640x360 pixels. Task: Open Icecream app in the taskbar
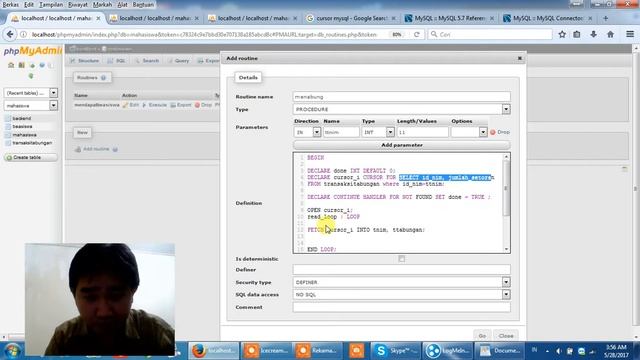(266, 351)
